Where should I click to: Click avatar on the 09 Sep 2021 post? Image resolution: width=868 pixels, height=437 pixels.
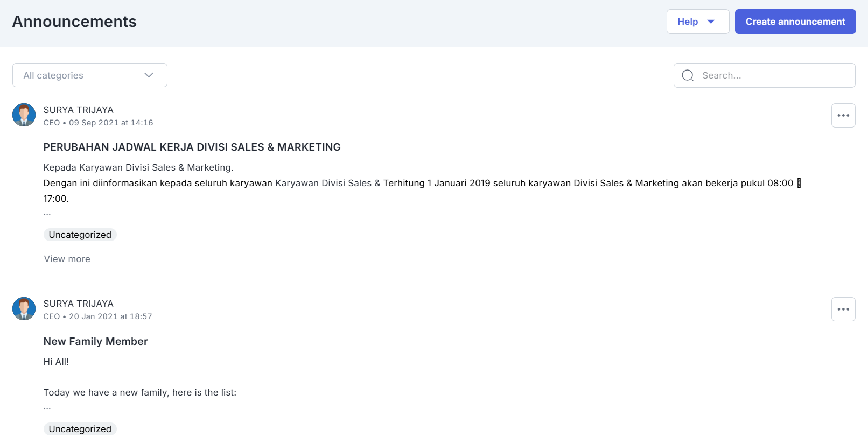pos(24,115)
